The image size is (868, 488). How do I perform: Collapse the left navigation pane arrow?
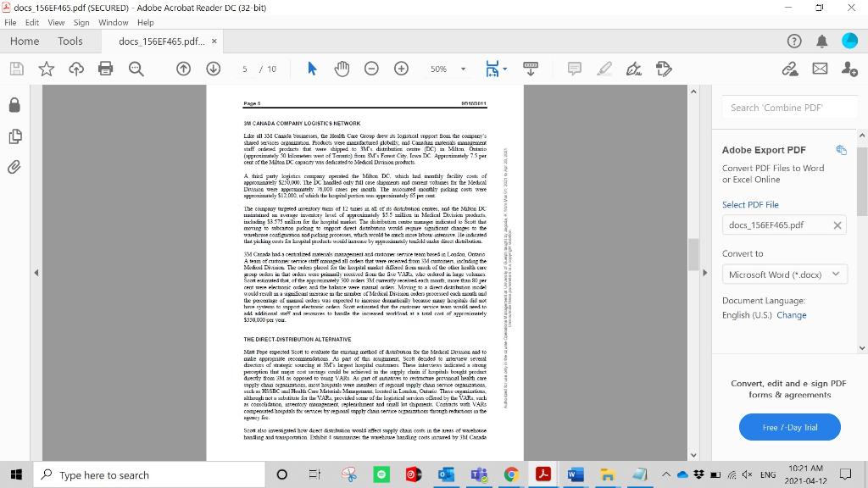pos(36,273)
